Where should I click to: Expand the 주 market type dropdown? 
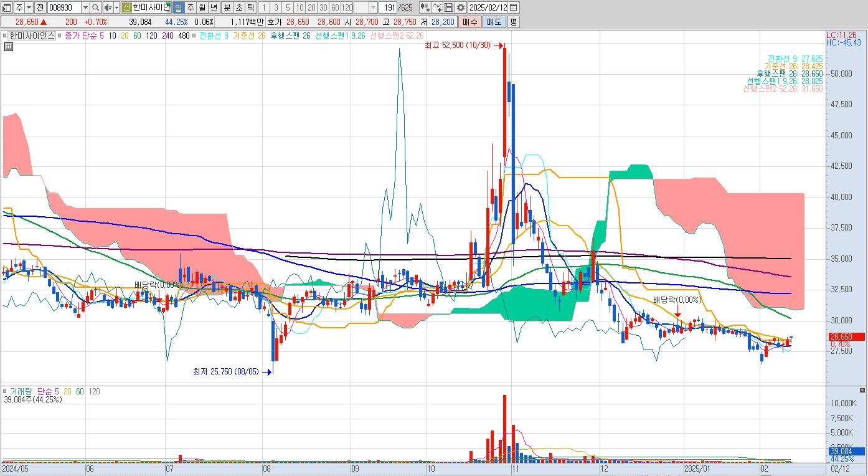[x=29, y=7]
